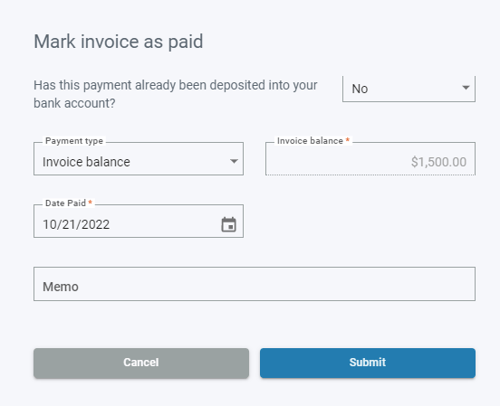Screen dimensions: 500x406
Task: Click the Payment type floating label
Action: click(74, 141)
